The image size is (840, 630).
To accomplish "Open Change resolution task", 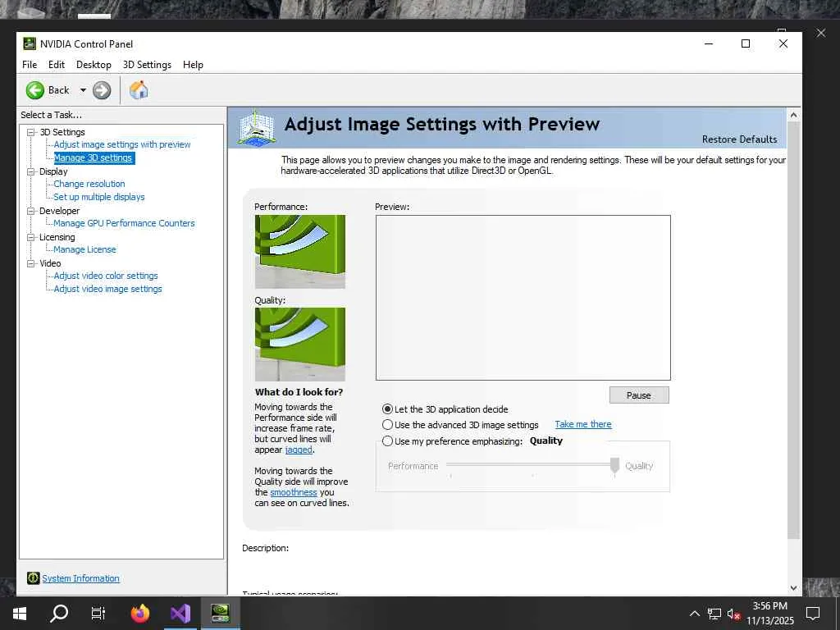I will (89, 184).
